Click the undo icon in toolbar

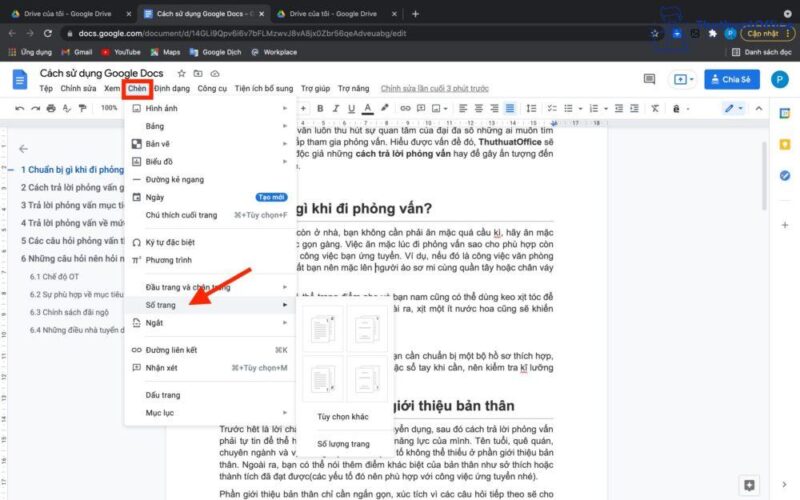[x=19, y=108]
